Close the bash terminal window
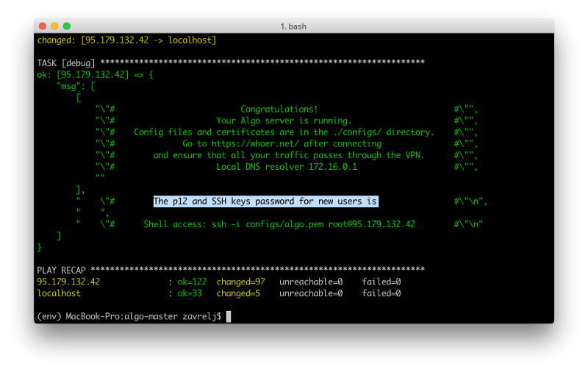This screenshot has height=372, width=588. [43, 26]
